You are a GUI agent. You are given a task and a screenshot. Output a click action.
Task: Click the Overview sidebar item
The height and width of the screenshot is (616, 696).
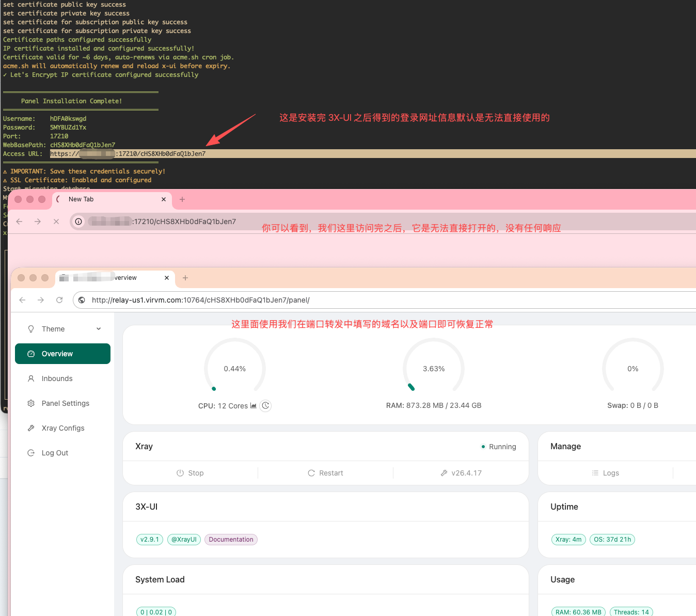click(62, 354)
